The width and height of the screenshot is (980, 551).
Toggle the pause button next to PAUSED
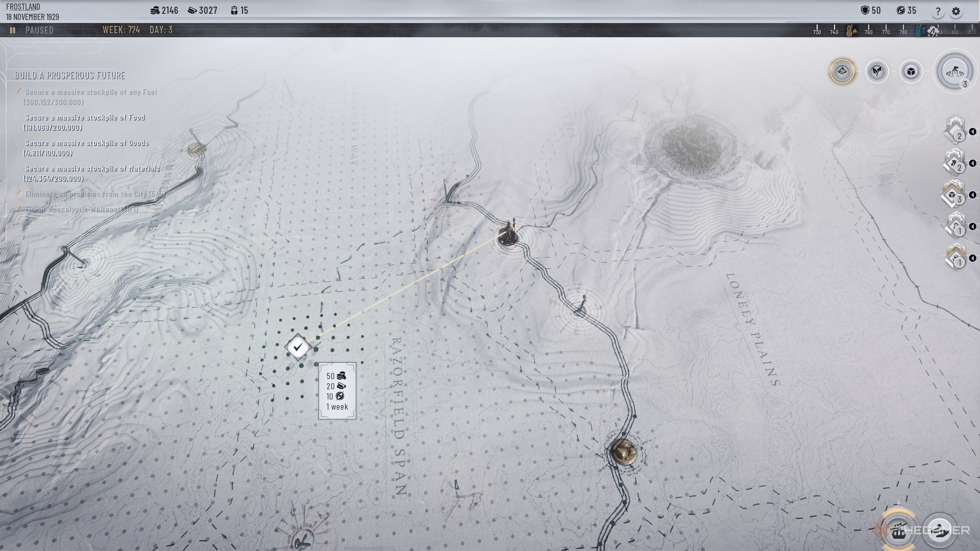13,30
